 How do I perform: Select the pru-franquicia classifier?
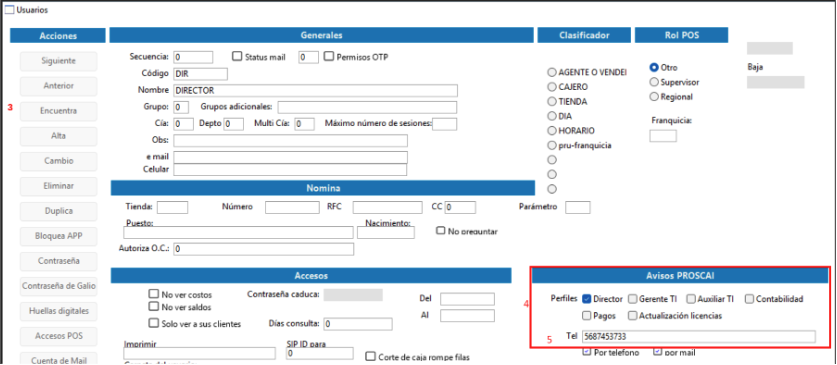click(552, 145)
